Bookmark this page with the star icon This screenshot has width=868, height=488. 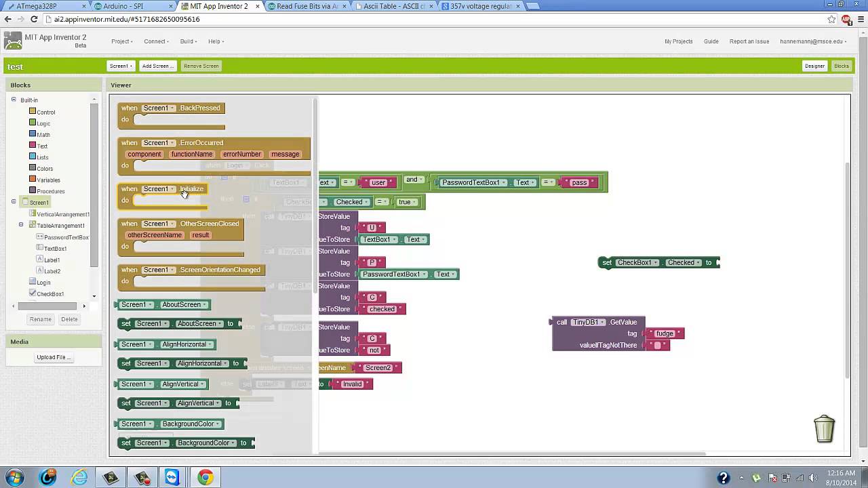click(x=831, y=20)
